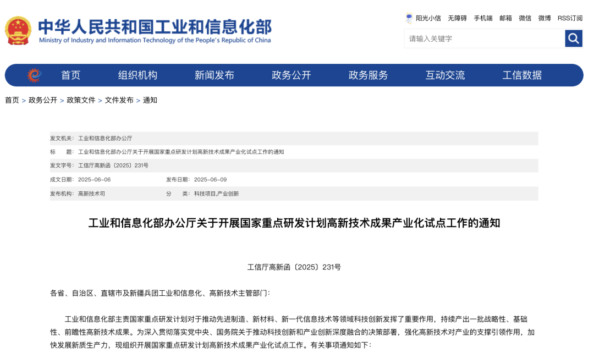Click the salutation line 各省、自治区、直辖市
The width and height of the screenshot is (594, 364).
[160, 293]
